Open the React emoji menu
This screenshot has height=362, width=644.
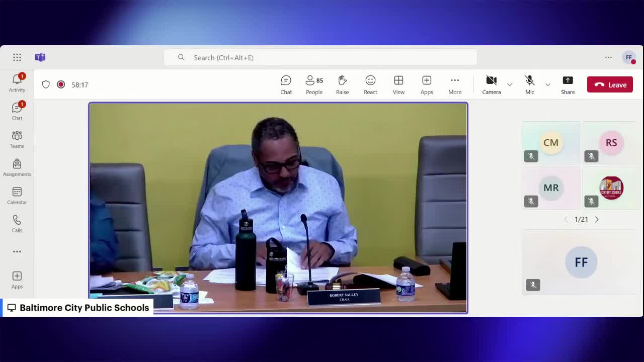pyautogui.click(x=371, y=84)
